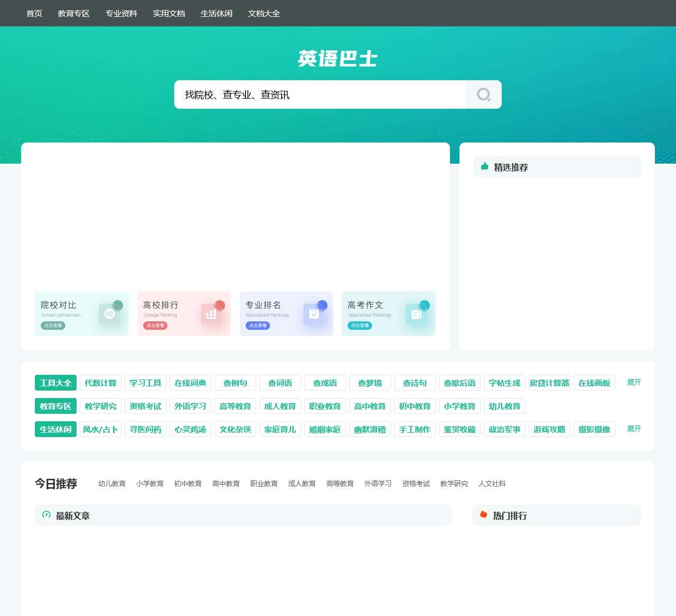Click the search magnifier icon

tap(483, 94)
